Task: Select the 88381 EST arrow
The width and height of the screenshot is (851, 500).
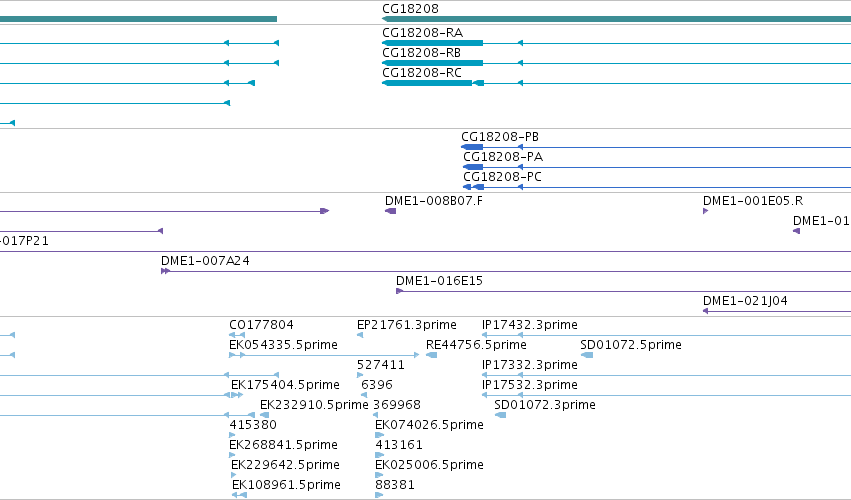Action: [x=379, y=495]
